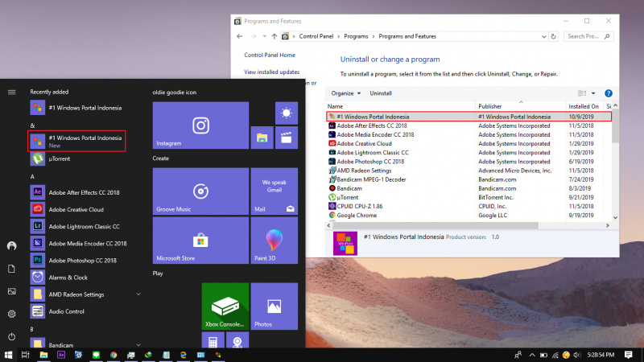Launch µTorrent from Start list
The image size is (644, 362).
click(85, 158)
